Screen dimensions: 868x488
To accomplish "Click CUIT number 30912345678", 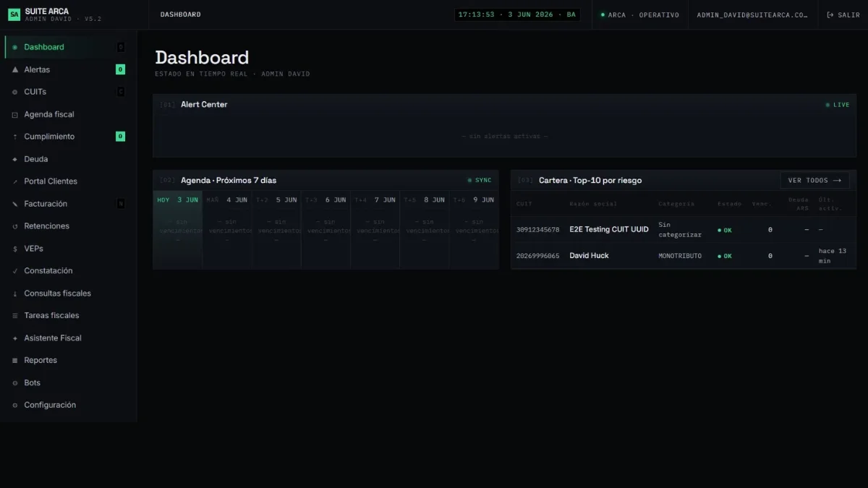I will 537,230.
